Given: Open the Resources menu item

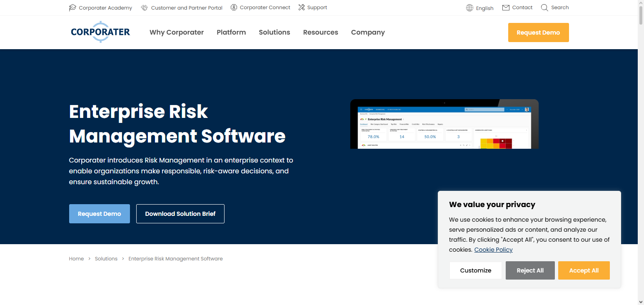Looking at the screenshot, I should point(320,32).
